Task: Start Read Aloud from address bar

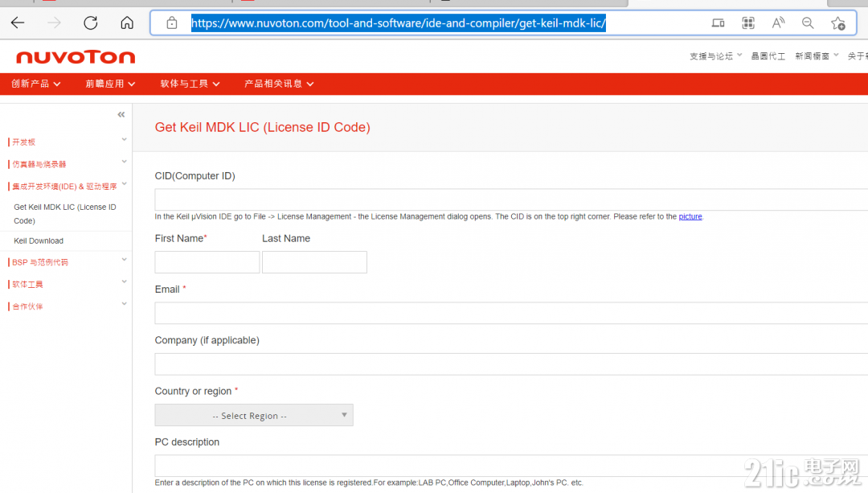Action: [x=778, y=23]
